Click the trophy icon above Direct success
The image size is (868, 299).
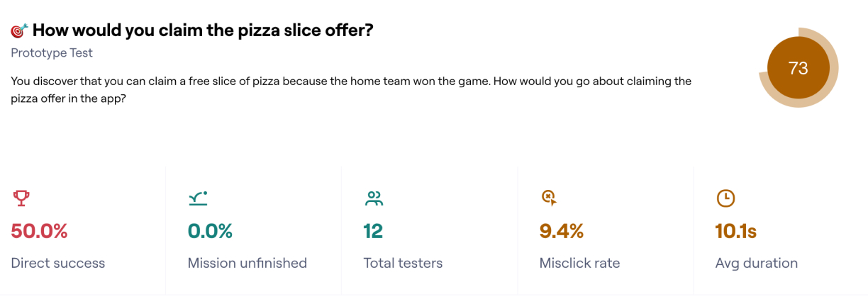(x=21, y=198)
